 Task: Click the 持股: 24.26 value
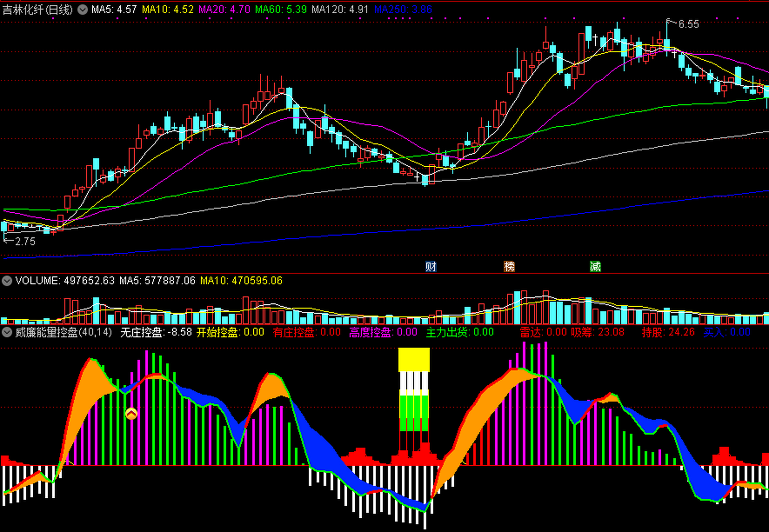tap(668, 332)
